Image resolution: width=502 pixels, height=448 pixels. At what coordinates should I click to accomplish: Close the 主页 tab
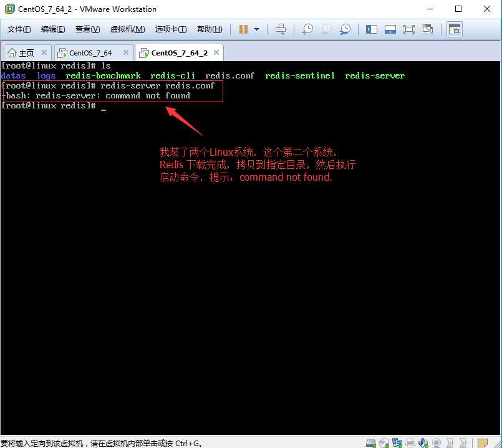click(44, 52)
